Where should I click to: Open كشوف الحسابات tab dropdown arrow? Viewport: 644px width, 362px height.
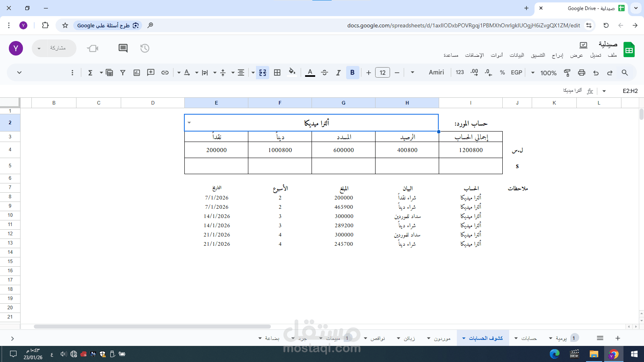464,338
